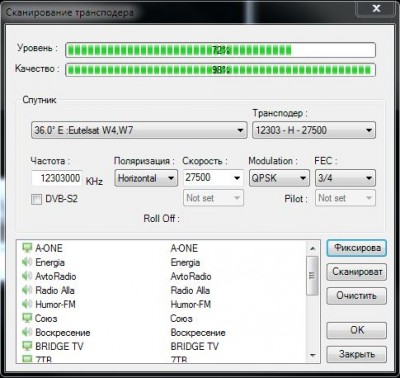Click BRIDGE TV in the second column
Screen dimensions: 400x378
point(195,346)
